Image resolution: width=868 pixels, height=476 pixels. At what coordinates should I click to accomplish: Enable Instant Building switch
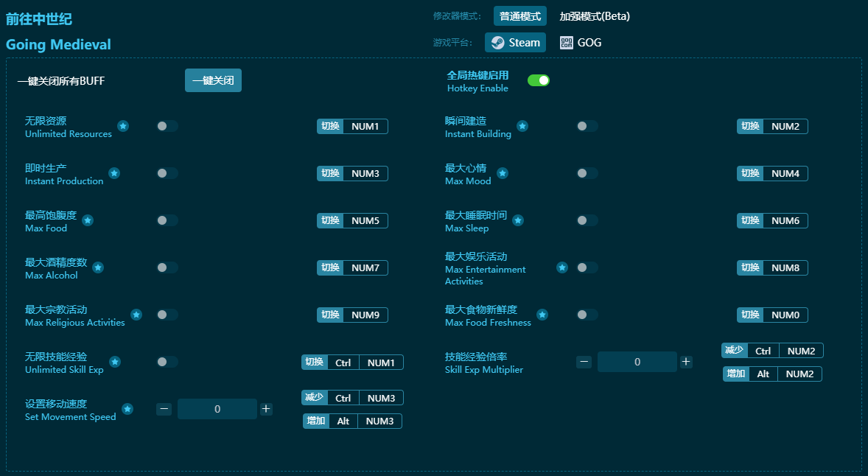click(x=587, y=126)
